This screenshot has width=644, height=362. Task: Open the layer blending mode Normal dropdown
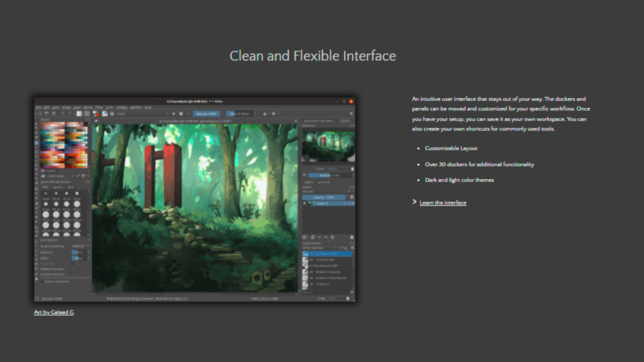click(324, 191)
